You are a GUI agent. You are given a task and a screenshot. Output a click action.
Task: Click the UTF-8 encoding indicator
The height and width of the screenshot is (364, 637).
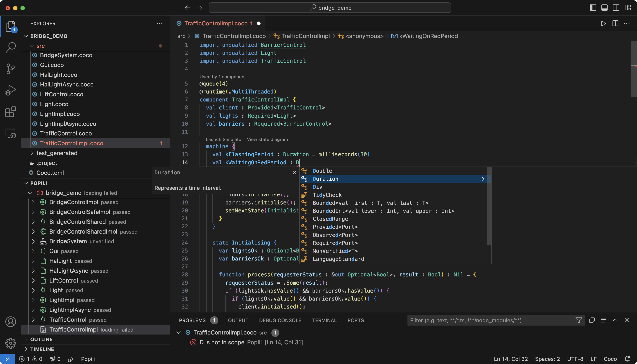point(575,359)
